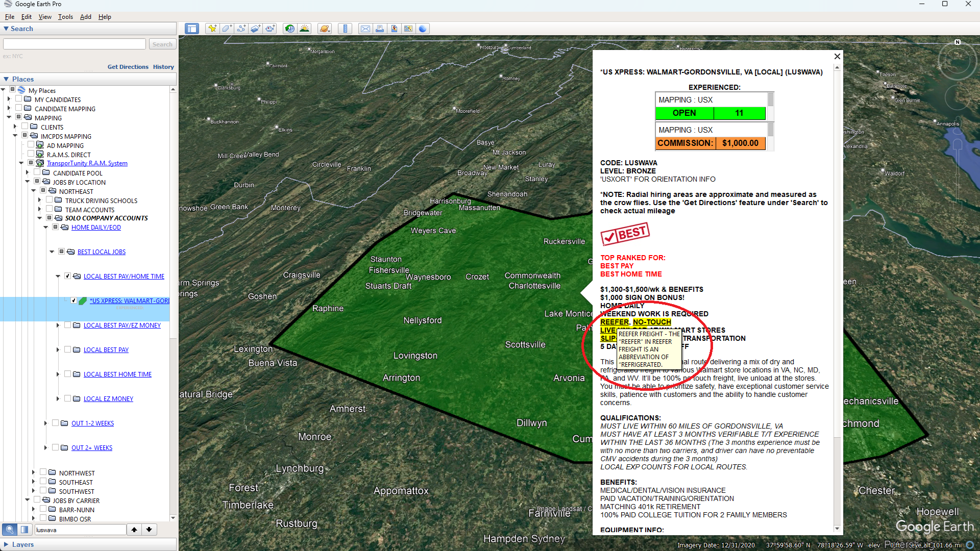Screen dimensions: 980x551
Task: Toggle sunlight across the landscape icon
Action: pos(305,29)
